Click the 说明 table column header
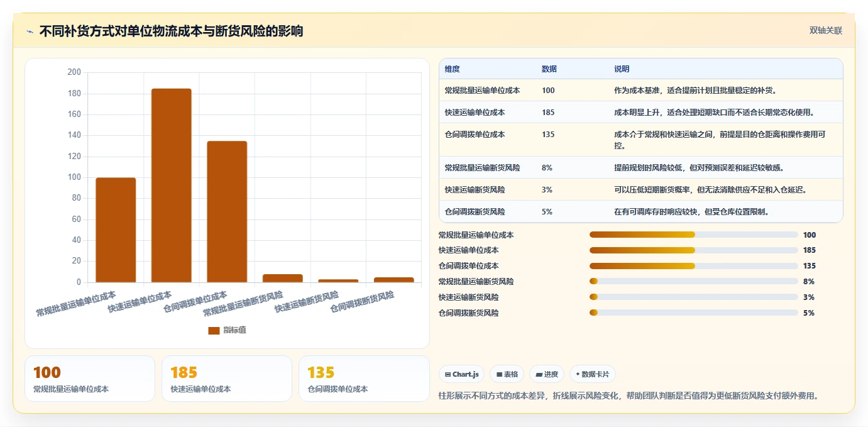This screenshot has height=427, width=868. tap(622, 69)
